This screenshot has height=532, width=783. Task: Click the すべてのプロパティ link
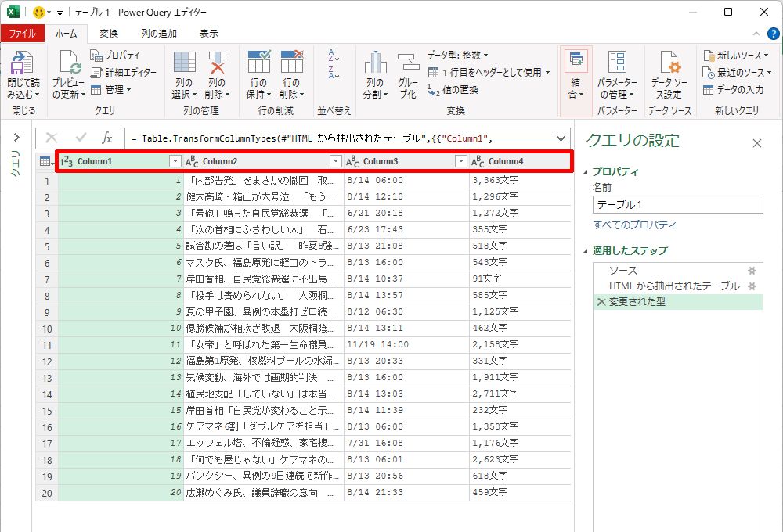click(x=634, y=225)
